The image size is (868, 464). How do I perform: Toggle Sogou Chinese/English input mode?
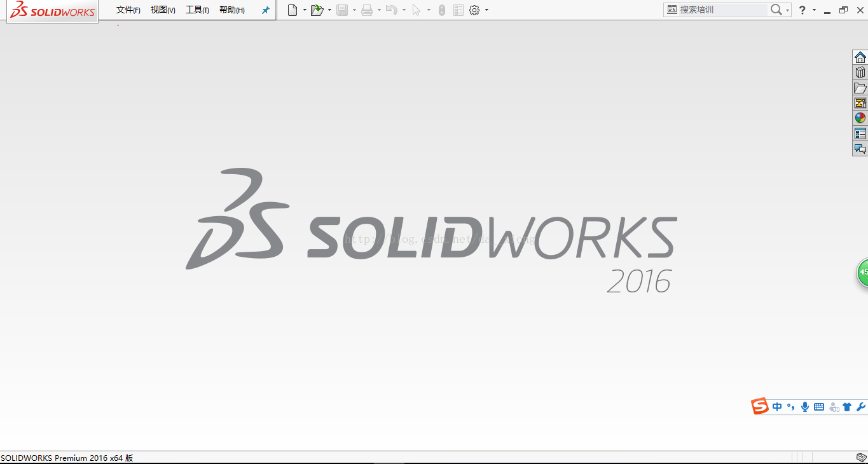pos(777,407)
